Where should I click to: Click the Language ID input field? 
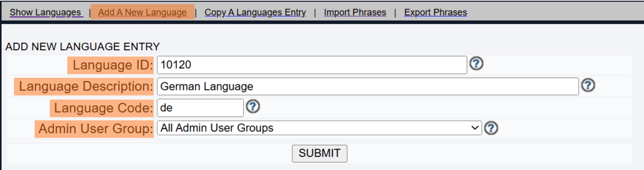pyautogui.click(x=312, y=65)
